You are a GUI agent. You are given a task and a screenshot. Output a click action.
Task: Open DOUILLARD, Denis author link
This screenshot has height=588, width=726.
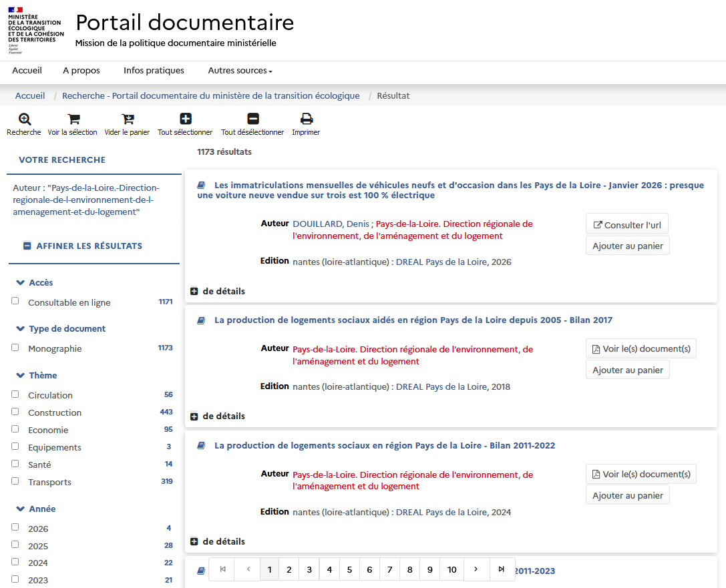331,224
